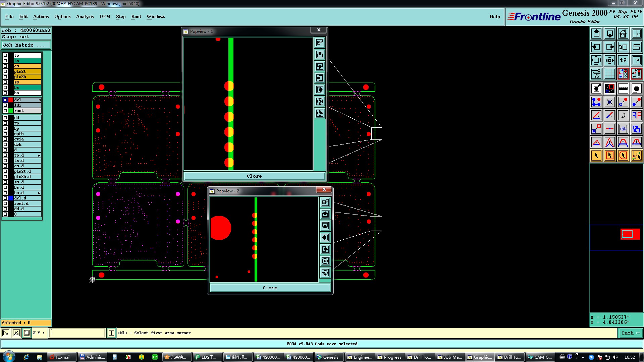The image size is (644, 362).
Task: Click the Pan Left view icon
Action: [x=596, y=47]
